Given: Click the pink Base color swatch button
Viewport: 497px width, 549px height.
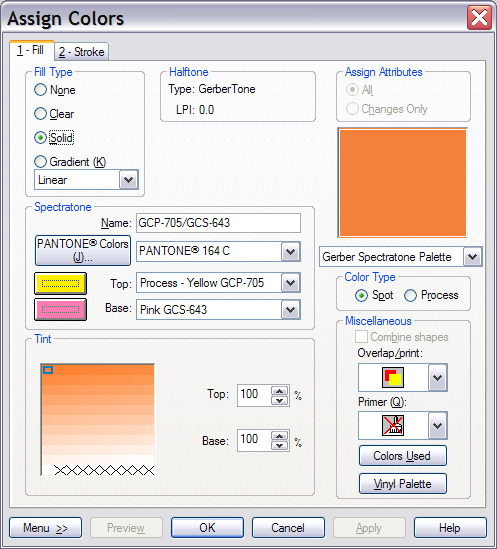Looking at the screenshot, I should click(60, 310).
